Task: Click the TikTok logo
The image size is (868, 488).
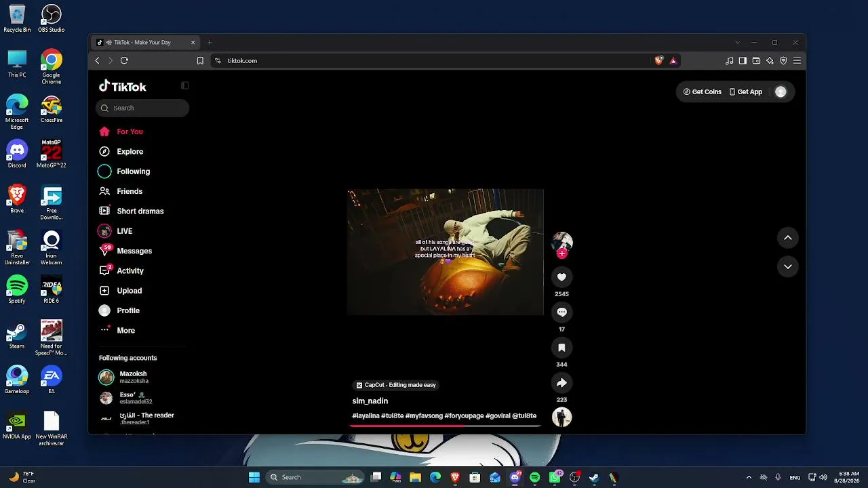Action: click(x=123, y=86)
